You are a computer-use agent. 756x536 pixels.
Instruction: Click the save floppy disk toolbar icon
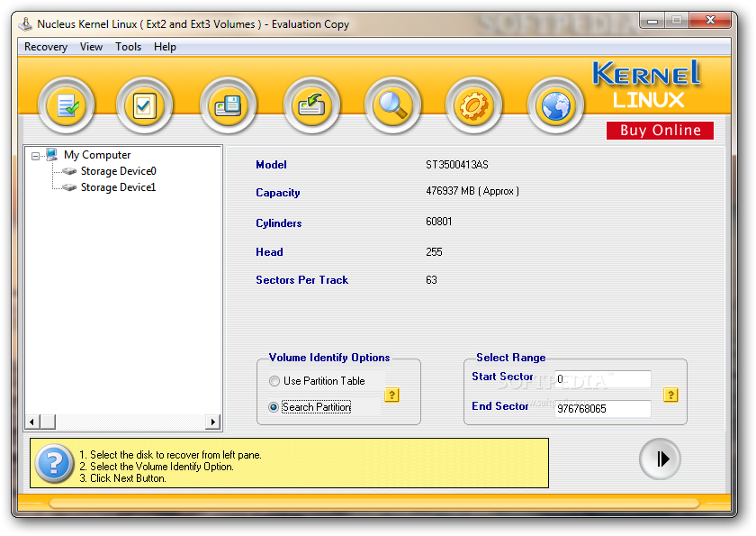228,105
